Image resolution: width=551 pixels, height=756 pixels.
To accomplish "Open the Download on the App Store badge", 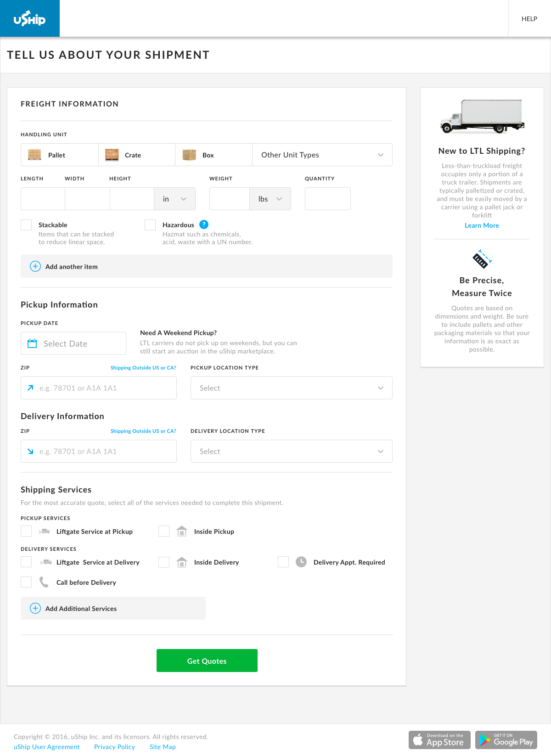I will coord(439,739).
